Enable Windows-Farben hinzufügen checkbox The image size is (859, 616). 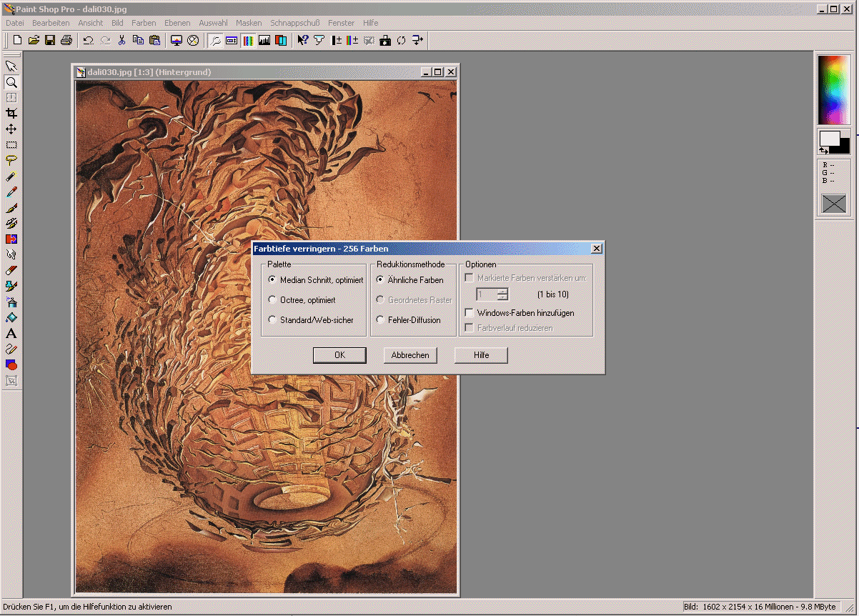pos(520,313)
